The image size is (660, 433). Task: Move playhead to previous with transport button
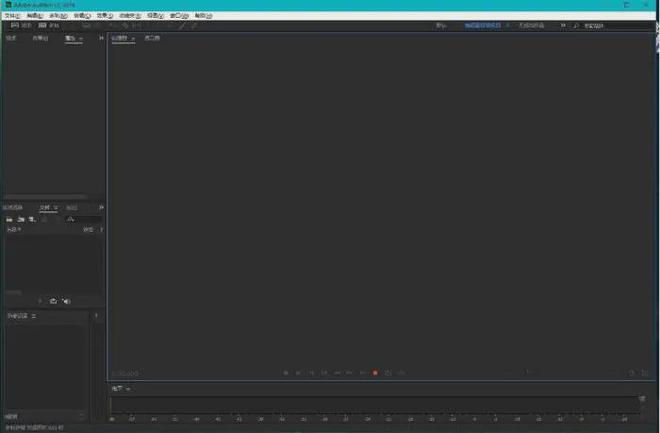pos(324,373)
